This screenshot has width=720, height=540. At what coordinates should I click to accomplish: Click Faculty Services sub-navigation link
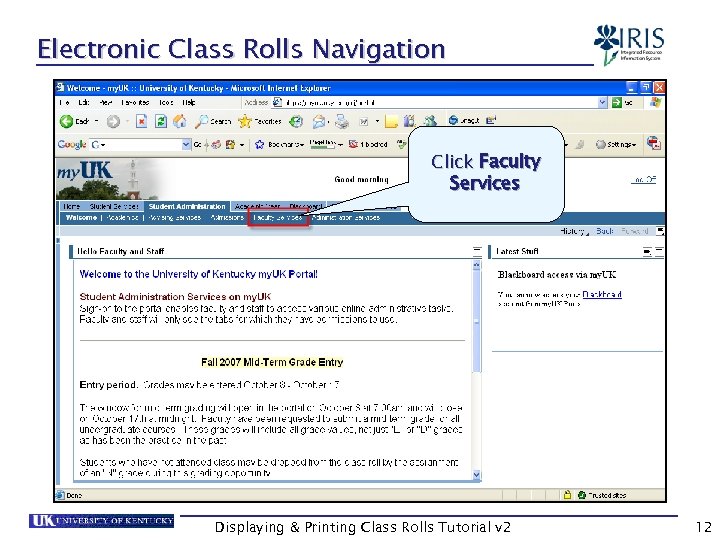coord(278,218)
